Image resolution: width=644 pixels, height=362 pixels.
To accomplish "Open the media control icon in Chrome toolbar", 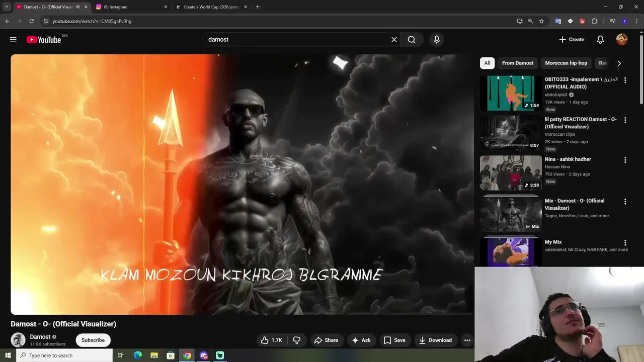I will (x=612, y=21).
